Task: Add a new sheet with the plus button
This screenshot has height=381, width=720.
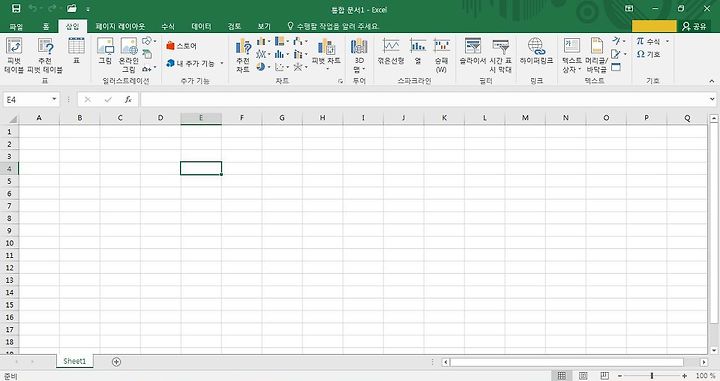Action: [116, 362]
